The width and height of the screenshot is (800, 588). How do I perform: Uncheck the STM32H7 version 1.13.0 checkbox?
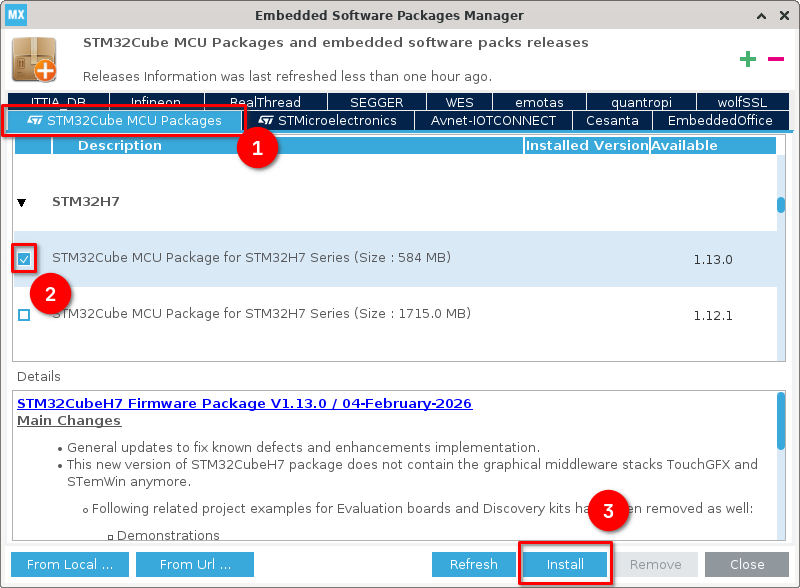pyautogui.click(x=24, y=259)
